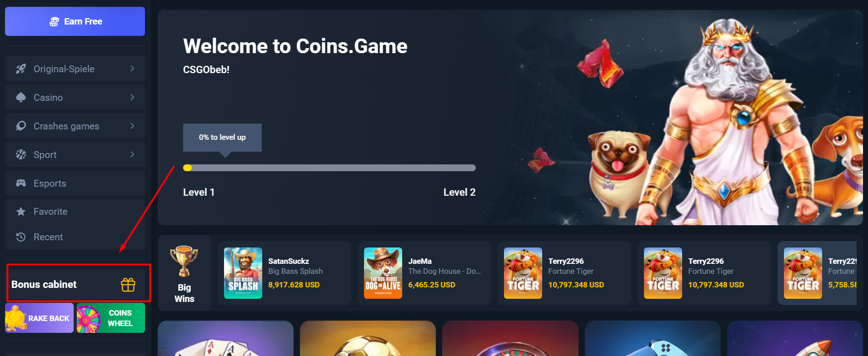Screen dimensions: 868x356
Task: Expand the Casino submenu arrow
Action: (x=132, y=97)
